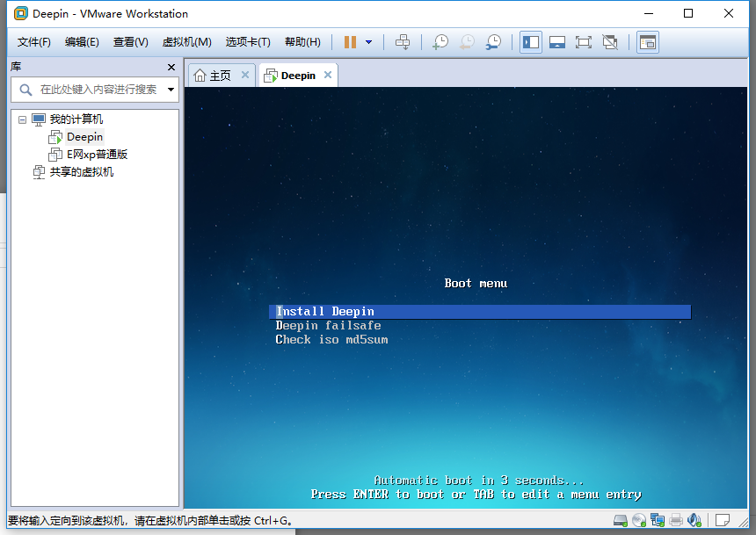Click the VMware Workstation title bar app icon
Viewport: 756px width, 535px height.
(21, 13)
